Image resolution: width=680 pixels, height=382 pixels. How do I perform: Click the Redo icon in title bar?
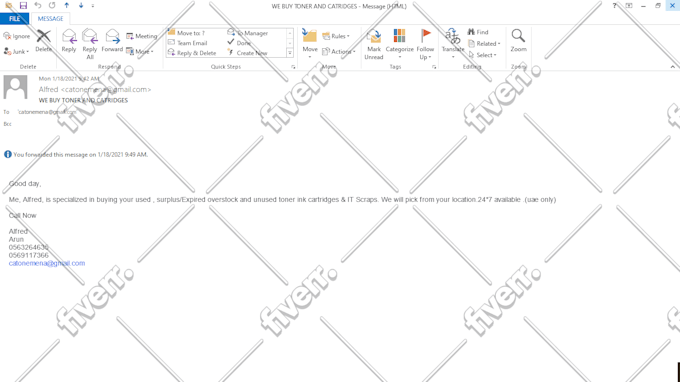click(52, 6)
